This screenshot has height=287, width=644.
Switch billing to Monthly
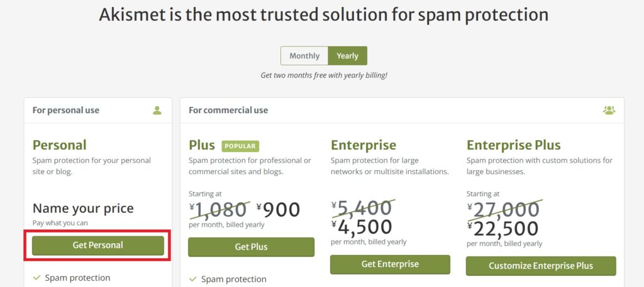[x=304, y=56]
